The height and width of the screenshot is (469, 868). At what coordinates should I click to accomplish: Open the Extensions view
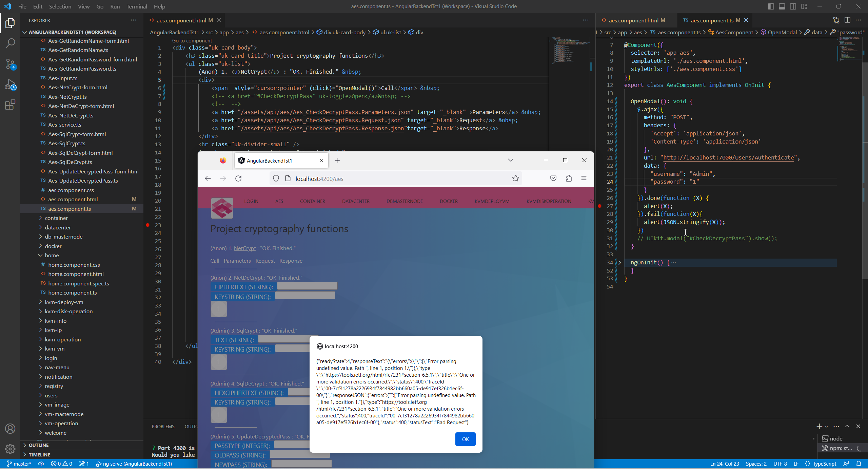pyautogui.click(x=10, y=105)
